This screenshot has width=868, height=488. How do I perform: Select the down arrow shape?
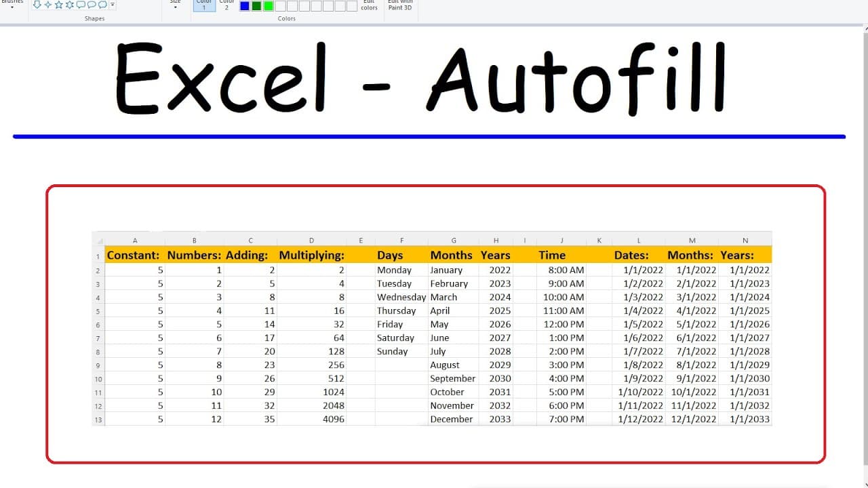[x=37, y=5]
